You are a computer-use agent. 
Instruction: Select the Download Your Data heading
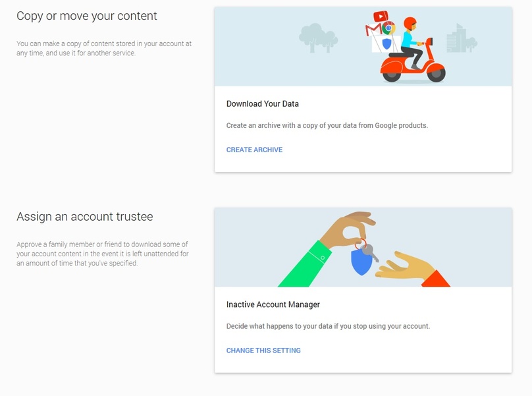tap(262, 104)
